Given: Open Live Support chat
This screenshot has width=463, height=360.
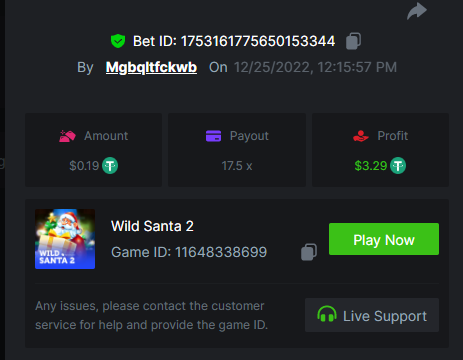Looking at the screenshot, I should [x=372, y=315].
